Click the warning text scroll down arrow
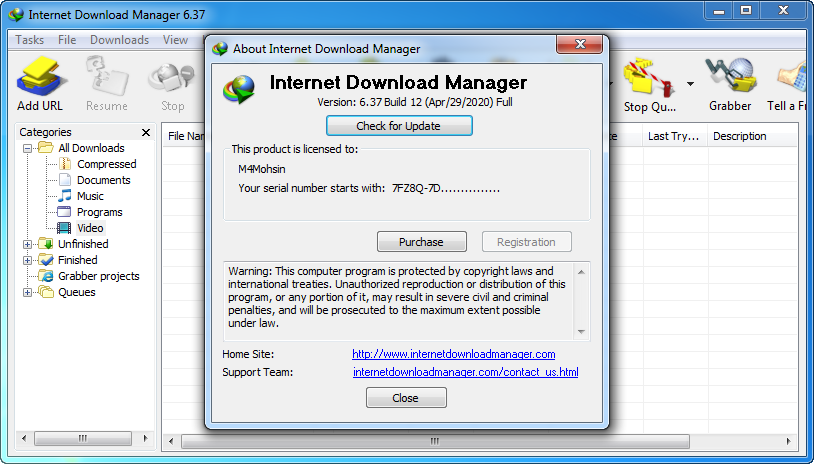This screenshot has height=464, width=814. (x=581, y=332)
